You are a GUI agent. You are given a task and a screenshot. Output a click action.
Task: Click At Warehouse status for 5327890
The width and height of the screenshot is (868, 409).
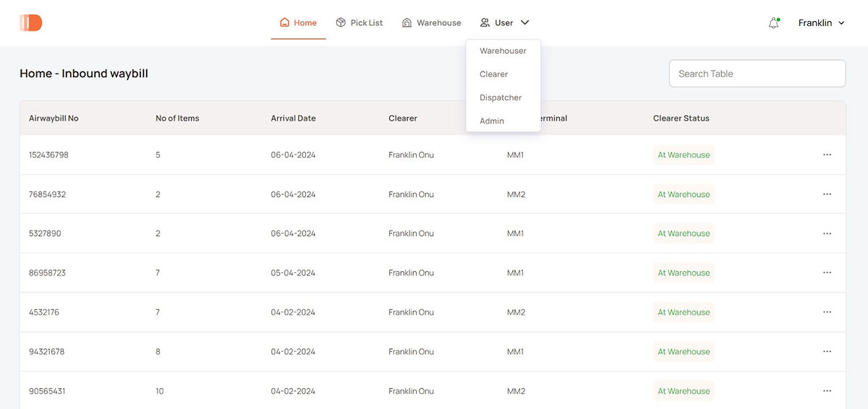pyautogui.click(x=684, y=233)
